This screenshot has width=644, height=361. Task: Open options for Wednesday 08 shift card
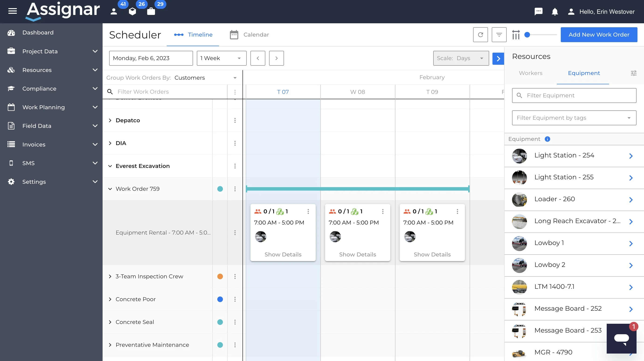point(382,211)
